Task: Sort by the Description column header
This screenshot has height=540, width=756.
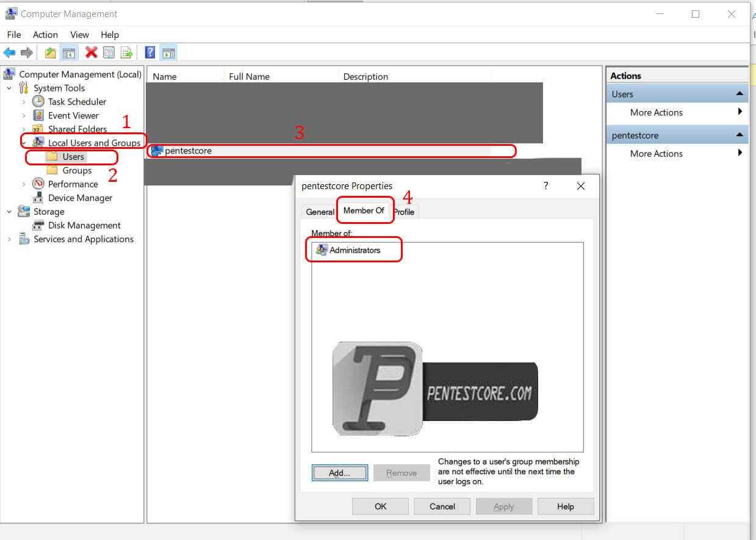Action: 415,76
